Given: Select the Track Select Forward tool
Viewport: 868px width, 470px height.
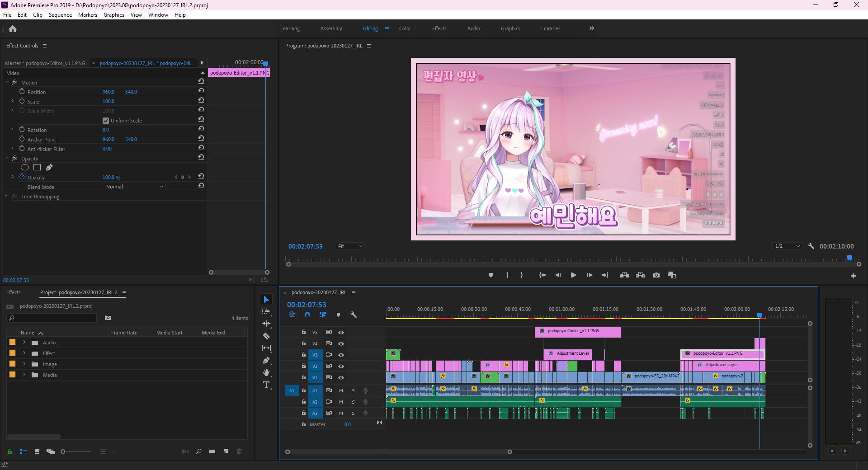Looking at the screenshot, I should (x=266, y=312).
